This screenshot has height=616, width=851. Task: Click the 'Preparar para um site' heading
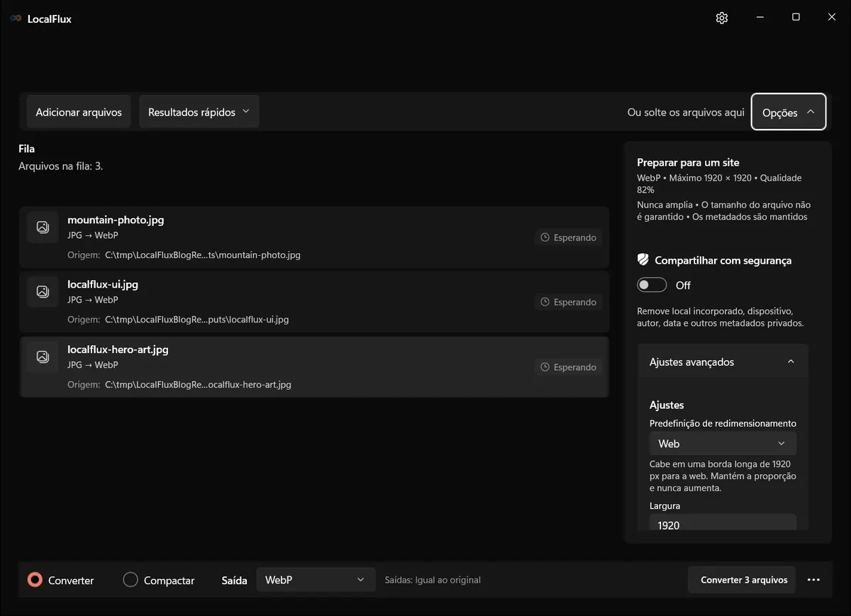[x=688, y=162]
